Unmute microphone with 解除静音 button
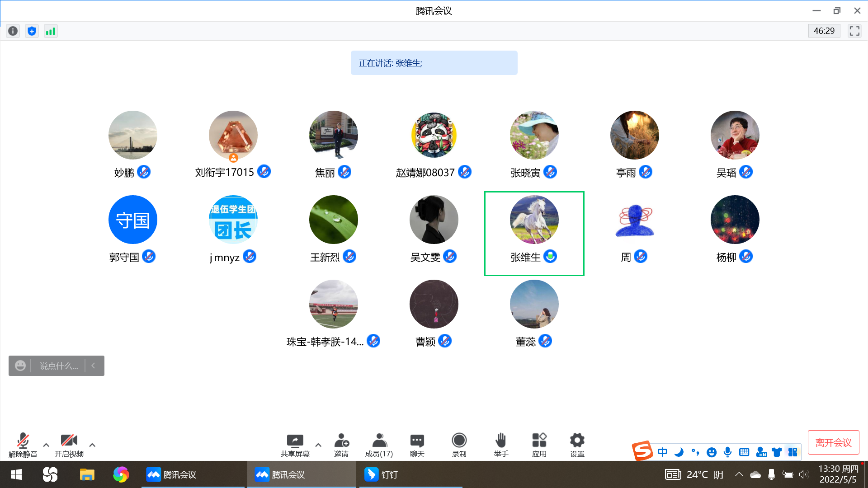 pos(23,445)
